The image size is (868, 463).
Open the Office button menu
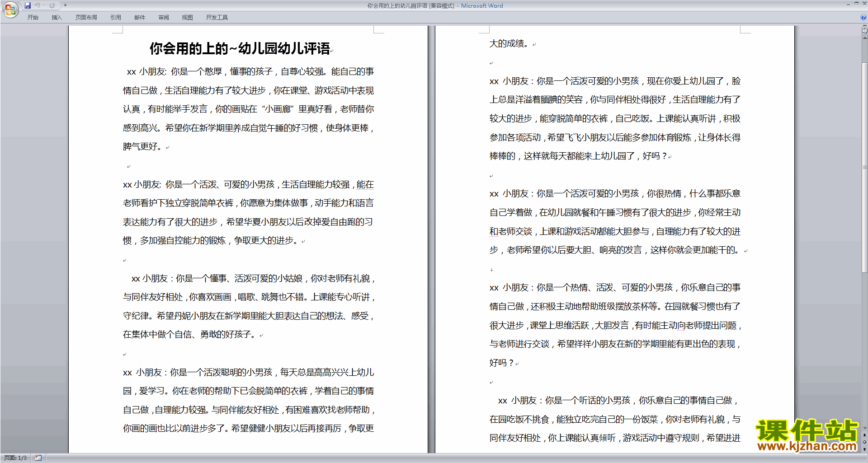pos(10,9)
